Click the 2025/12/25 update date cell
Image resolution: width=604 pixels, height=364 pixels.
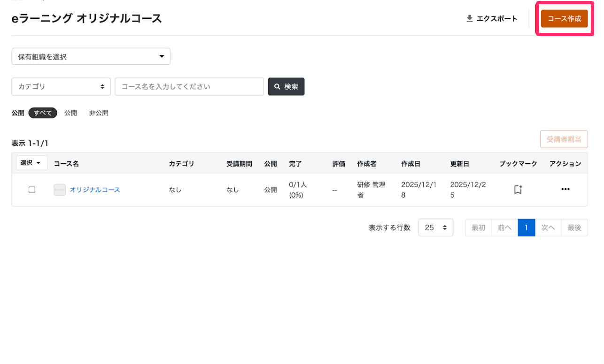(x=468, y=190)
